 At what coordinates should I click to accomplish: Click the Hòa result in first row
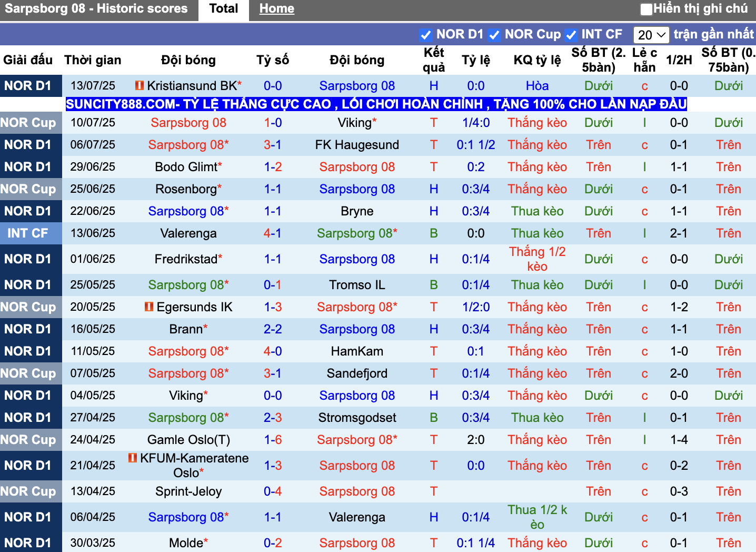(537, 86)
